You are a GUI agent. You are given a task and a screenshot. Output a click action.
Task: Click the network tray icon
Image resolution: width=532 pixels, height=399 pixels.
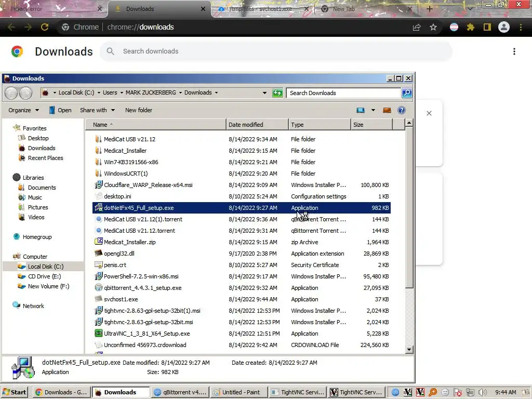point(470,392)
